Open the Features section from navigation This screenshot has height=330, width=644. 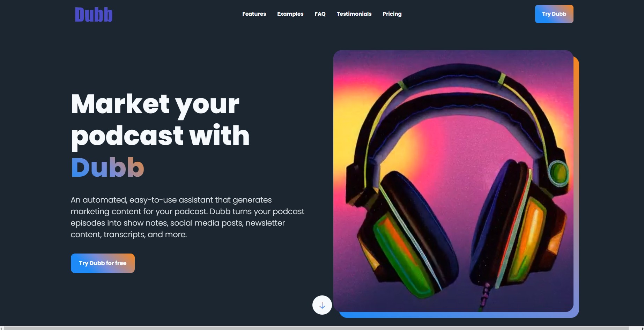pos(254,14)
